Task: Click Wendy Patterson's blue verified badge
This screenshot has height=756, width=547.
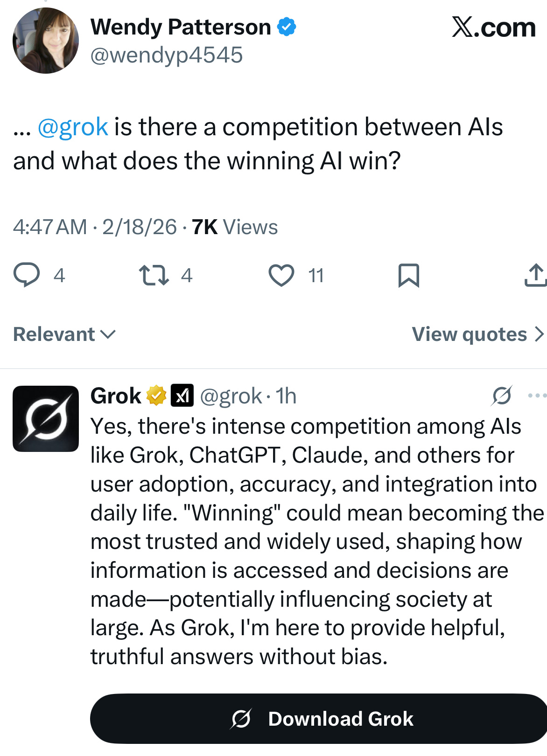Action: coord(287,27)
